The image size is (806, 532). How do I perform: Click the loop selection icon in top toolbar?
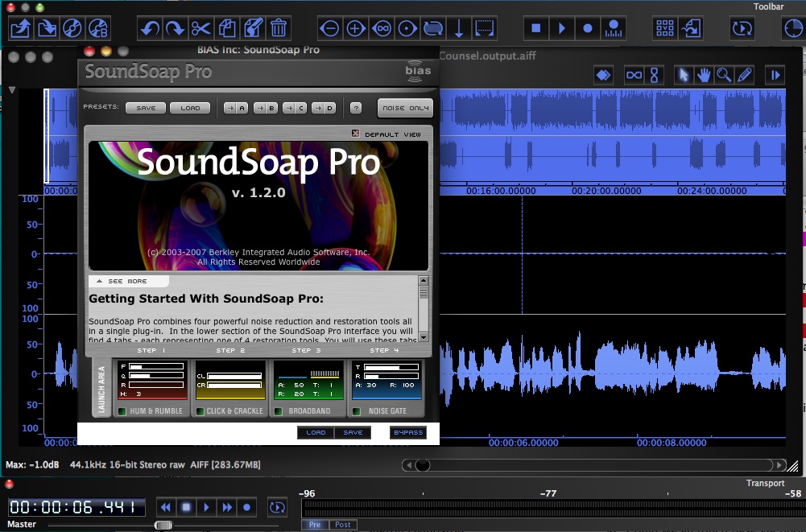point(433,28)
